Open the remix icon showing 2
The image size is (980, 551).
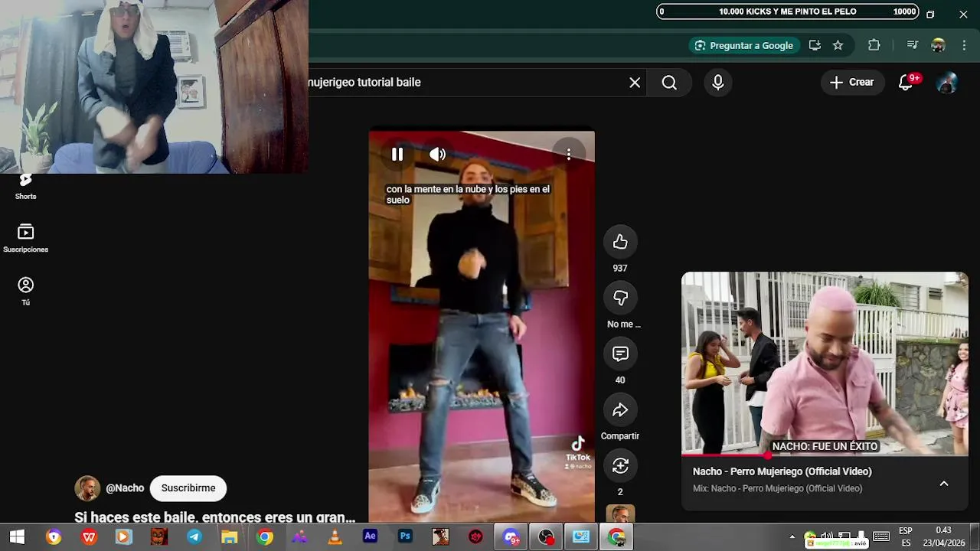point(620,465)
